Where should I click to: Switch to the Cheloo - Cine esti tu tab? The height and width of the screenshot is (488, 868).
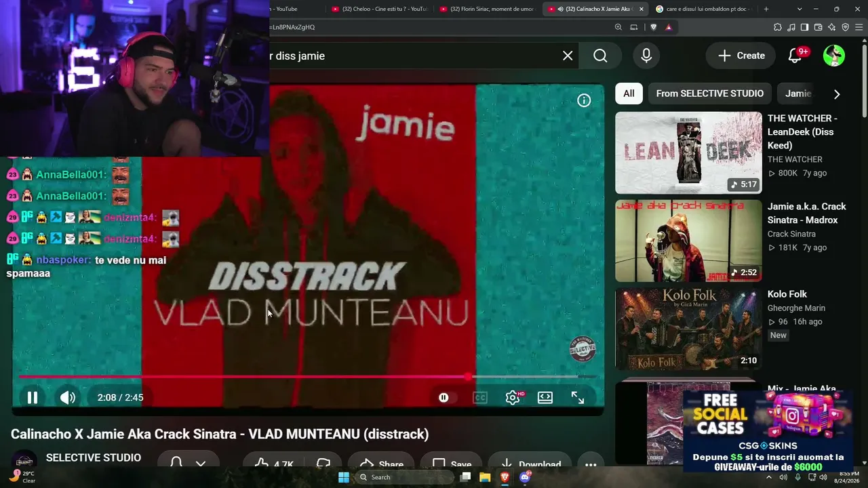coord(380,9)
